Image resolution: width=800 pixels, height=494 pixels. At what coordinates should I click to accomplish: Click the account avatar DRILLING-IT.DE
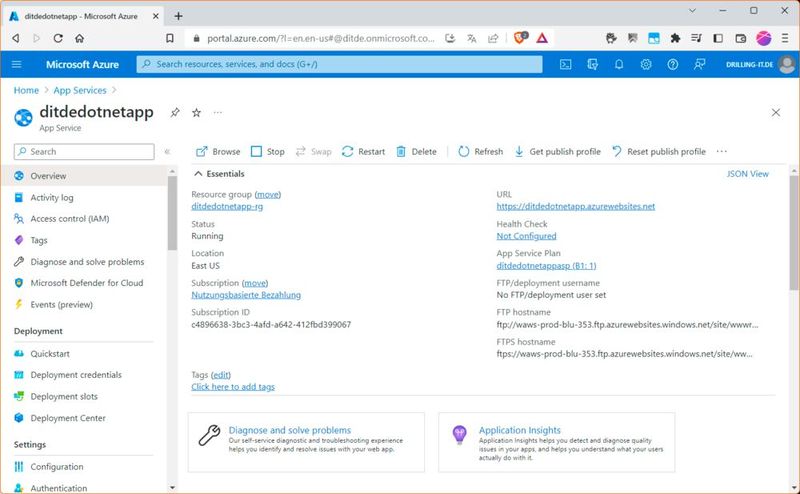click(787, 64)
